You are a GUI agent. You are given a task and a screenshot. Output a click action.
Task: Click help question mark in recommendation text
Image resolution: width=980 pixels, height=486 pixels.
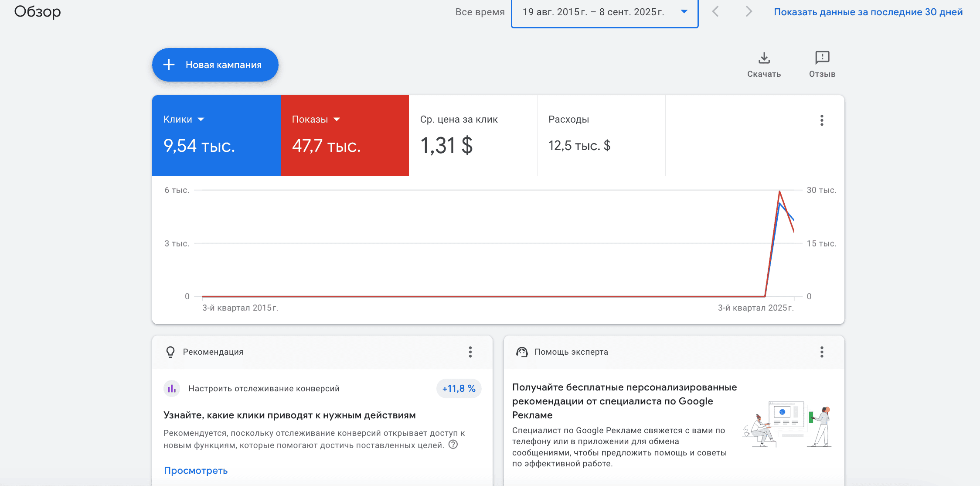(x=453, y=445)
